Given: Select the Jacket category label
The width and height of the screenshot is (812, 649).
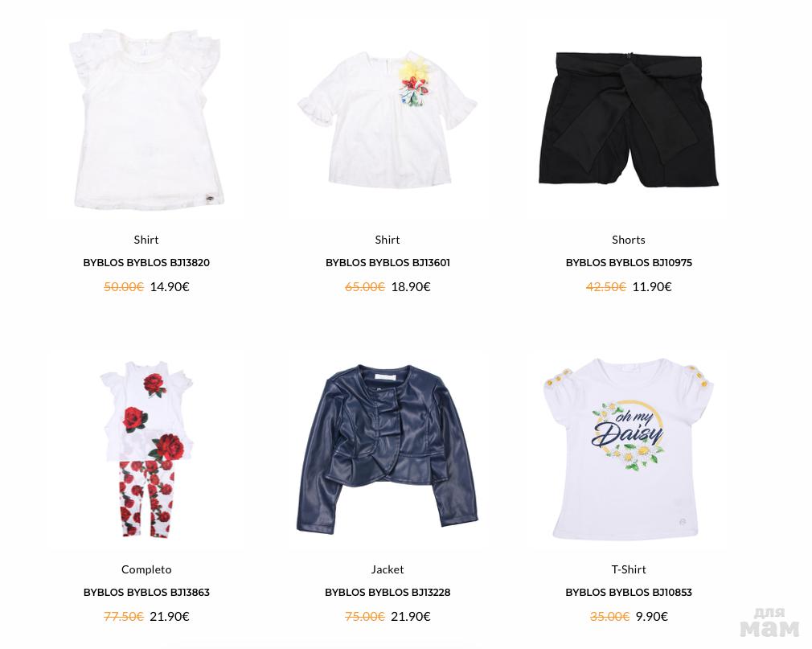Looking at the screenshot, I should 388,569.
